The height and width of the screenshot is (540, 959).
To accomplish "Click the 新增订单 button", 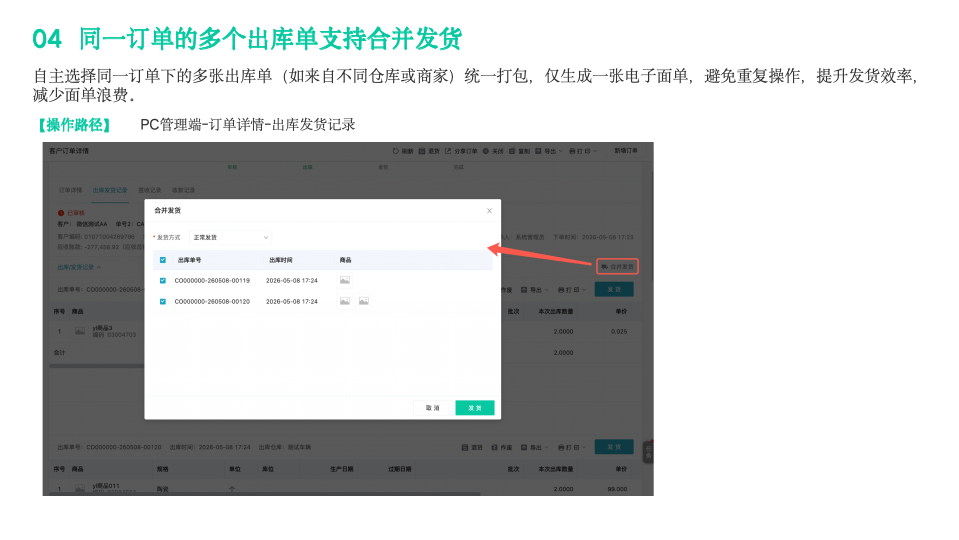I will 626,150.
